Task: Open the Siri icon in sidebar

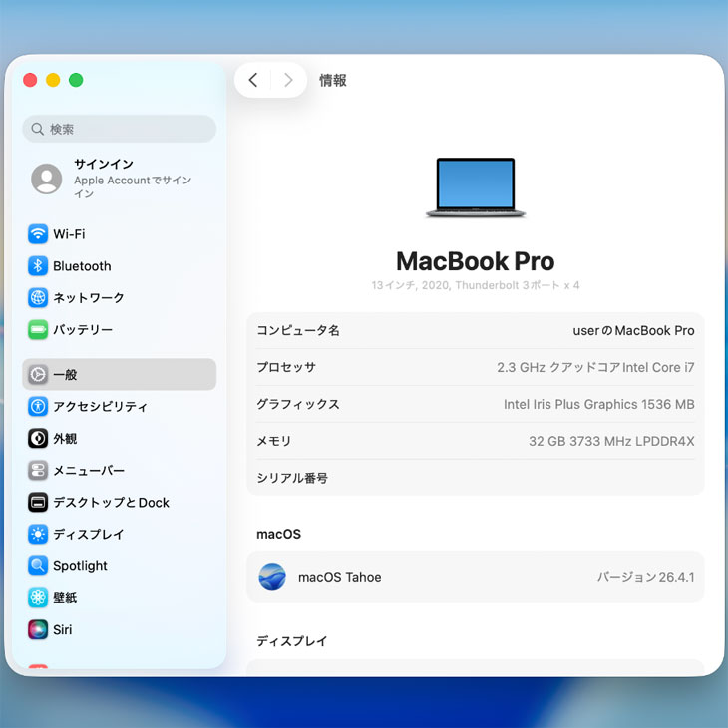Action: 38,630
